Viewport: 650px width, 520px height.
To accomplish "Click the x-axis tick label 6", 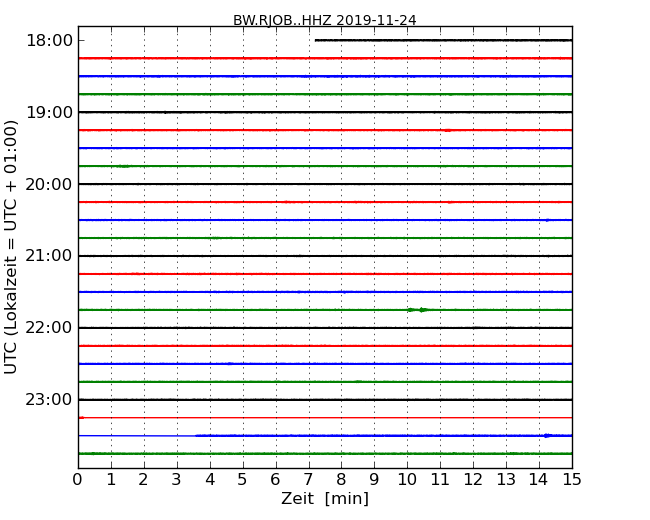I will [x=276, y=479].
